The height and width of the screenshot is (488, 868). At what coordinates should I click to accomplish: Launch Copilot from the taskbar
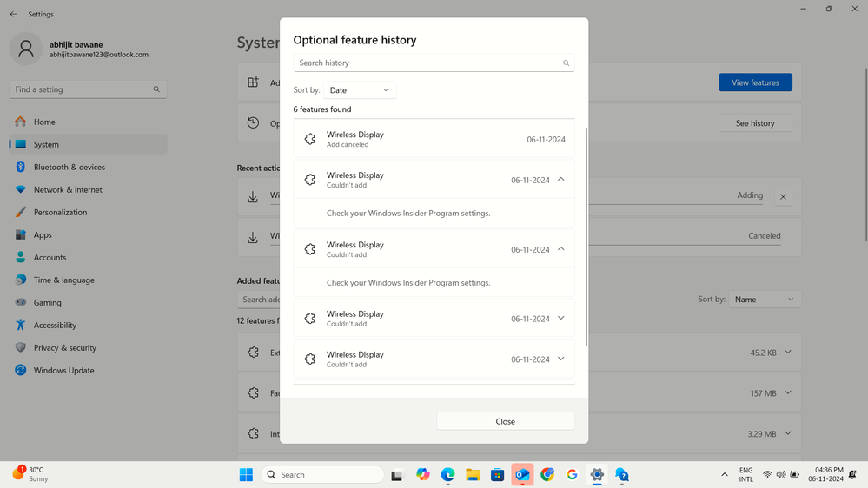click(423, 475)
